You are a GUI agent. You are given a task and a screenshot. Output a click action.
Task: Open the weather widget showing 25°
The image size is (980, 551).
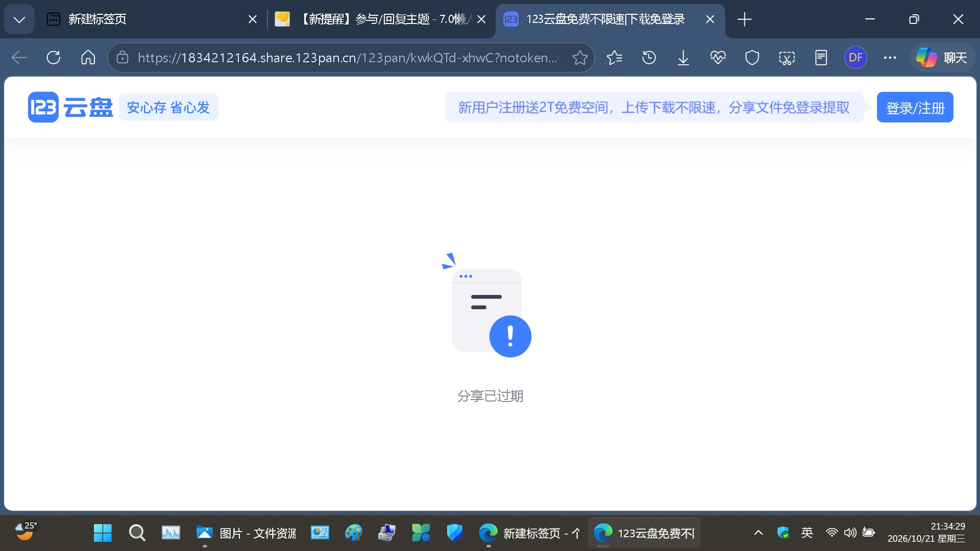point(26,532)
